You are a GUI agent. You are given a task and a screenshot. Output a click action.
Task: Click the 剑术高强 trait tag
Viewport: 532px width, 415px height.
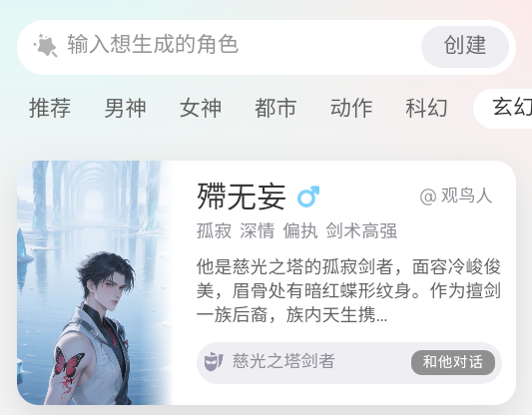click(361, 230)
